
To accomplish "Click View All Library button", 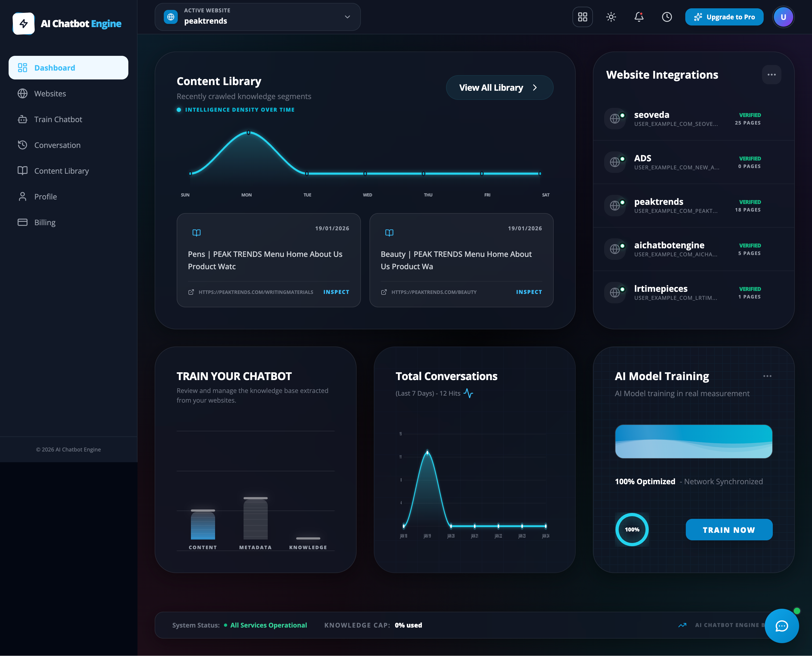I will 499,88.
